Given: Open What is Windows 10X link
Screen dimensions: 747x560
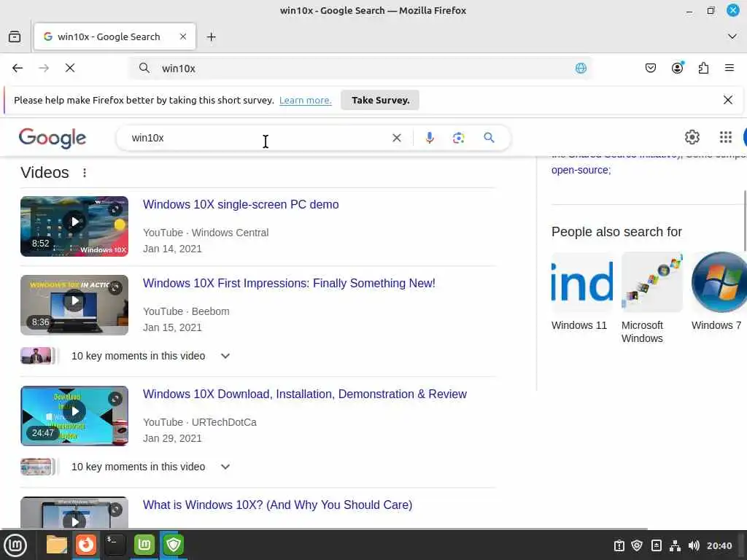Looking at the screenshot, I should click(277, 505).
